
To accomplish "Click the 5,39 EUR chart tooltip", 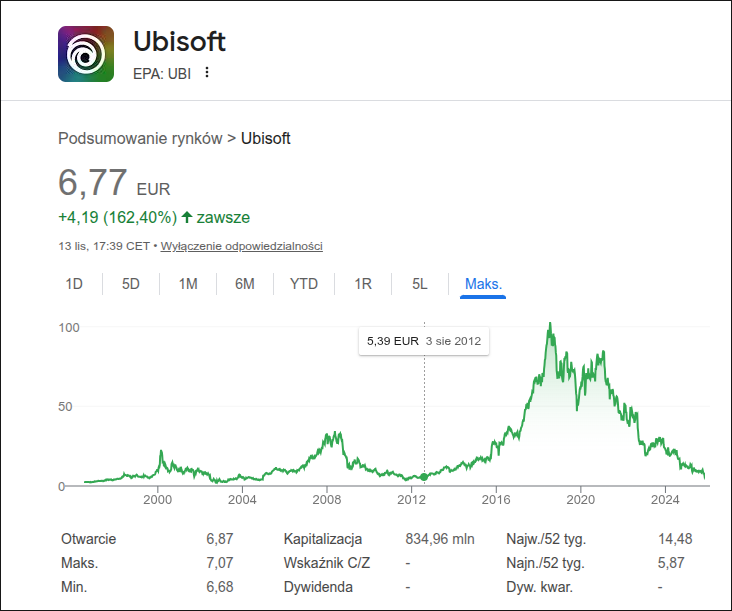I will [x=424, y=341].
